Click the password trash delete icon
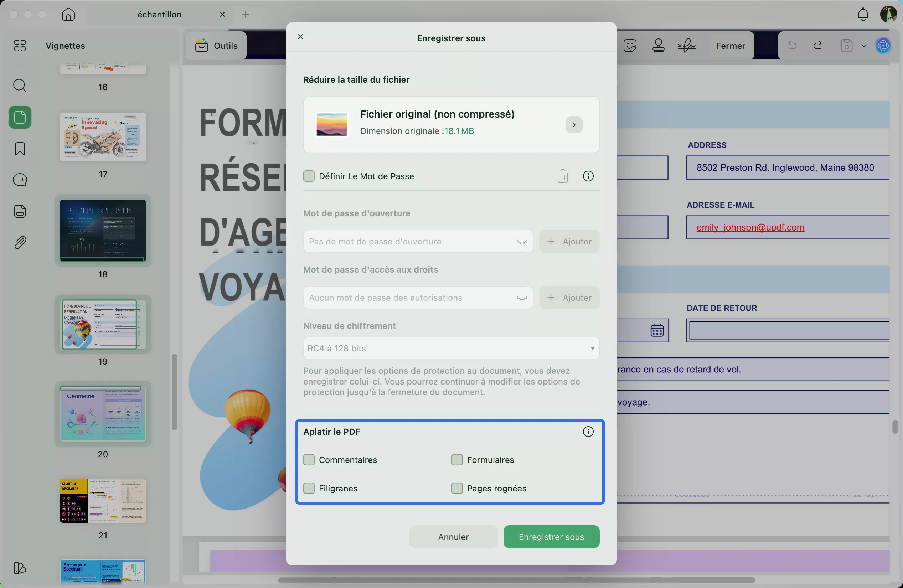 pos(562,176)
